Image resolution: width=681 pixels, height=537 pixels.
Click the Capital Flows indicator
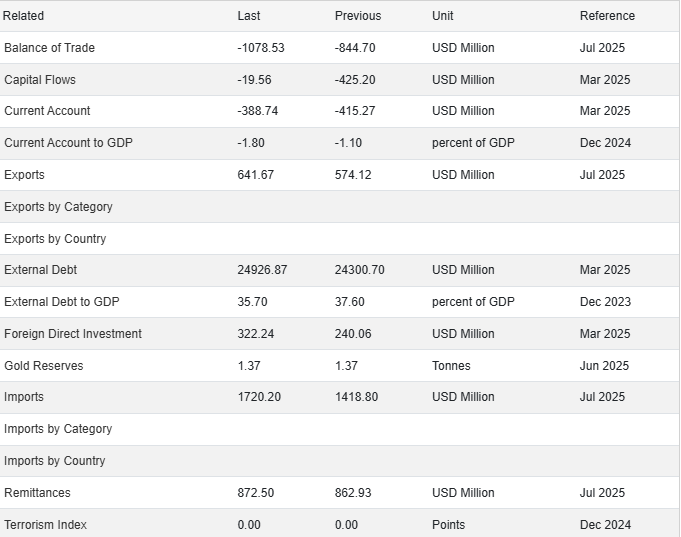[40, 80]
